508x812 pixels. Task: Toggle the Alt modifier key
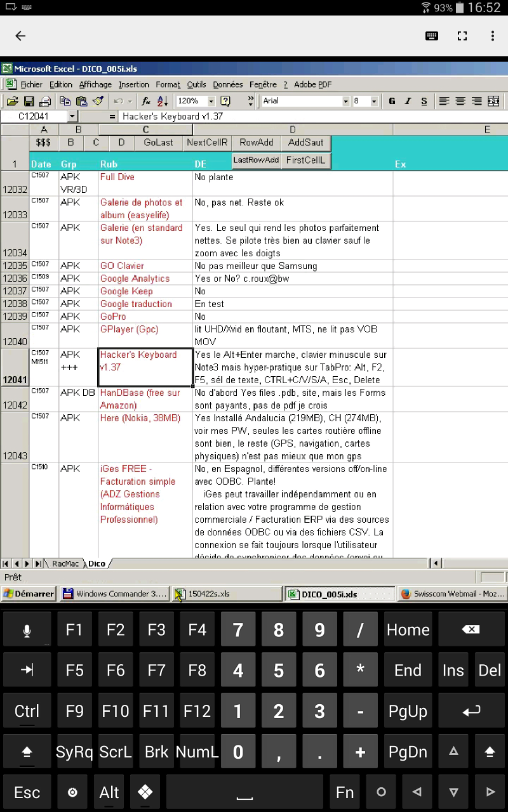(x=109, y=792)
